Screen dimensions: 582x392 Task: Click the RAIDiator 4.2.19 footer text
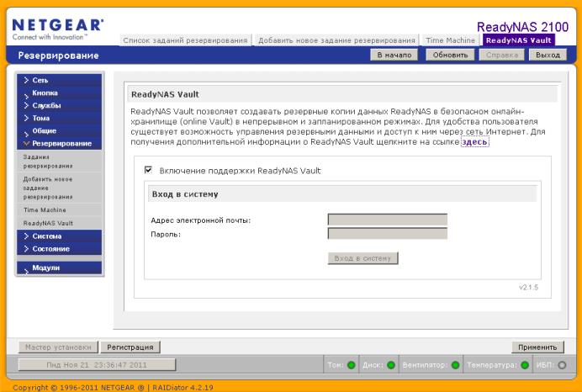tap(183, 388)
